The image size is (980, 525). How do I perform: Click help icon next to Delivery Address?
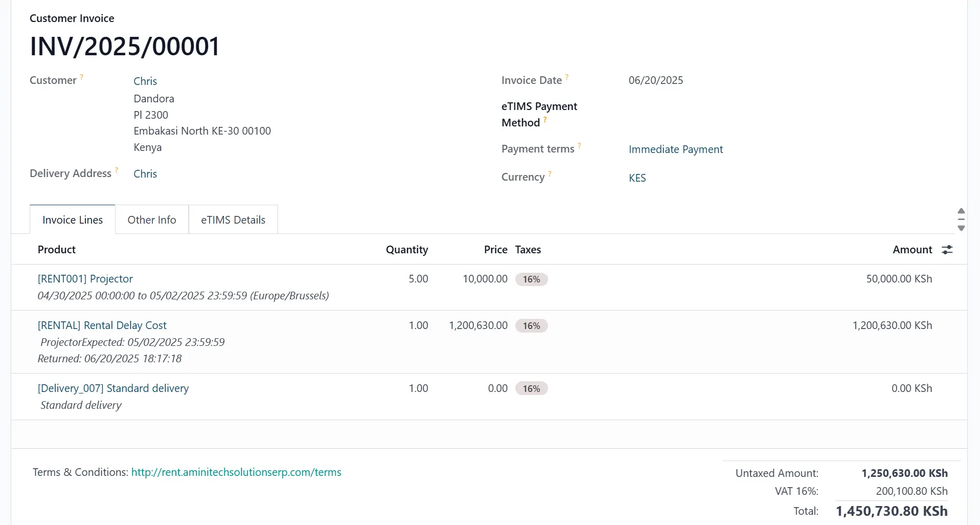[117, 170]
